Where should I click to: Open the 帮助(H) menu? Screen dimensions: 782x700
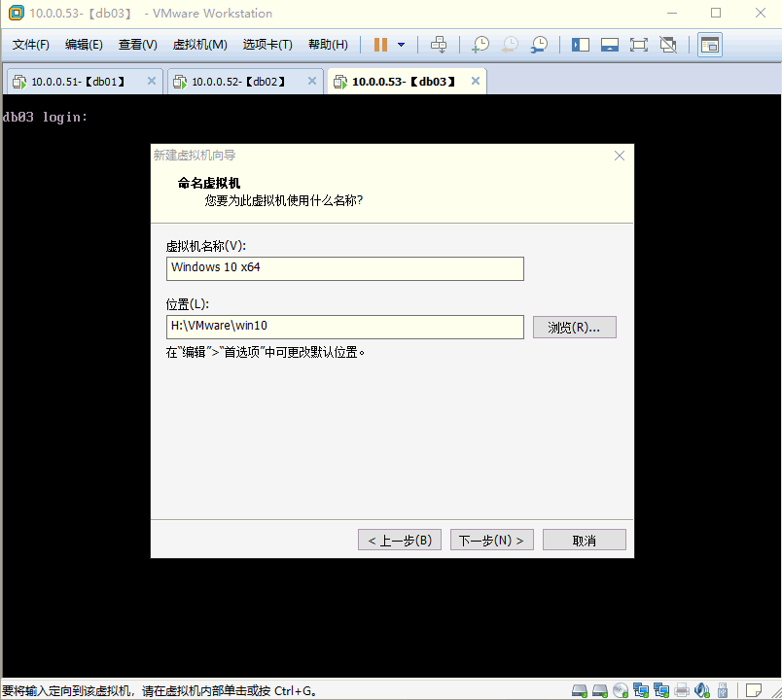[x=328, y=45]
